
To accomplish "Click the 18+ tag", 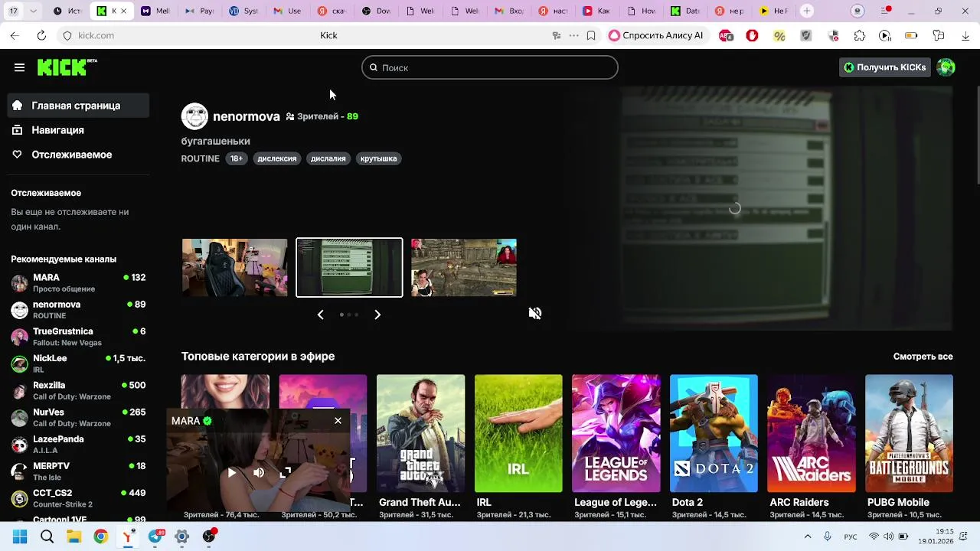I will tap(237, 158).
